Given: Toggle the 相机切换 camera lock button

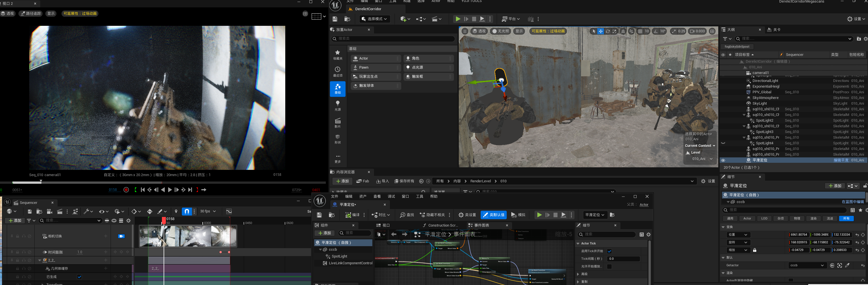Looking at the screenshot, I should coord(121,236).
